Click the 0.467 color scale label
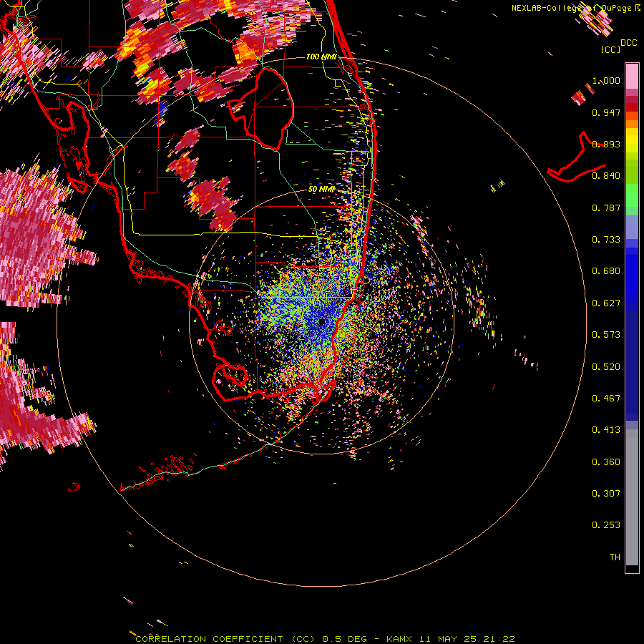The image size is (644, 644). [x=606, y=399]
